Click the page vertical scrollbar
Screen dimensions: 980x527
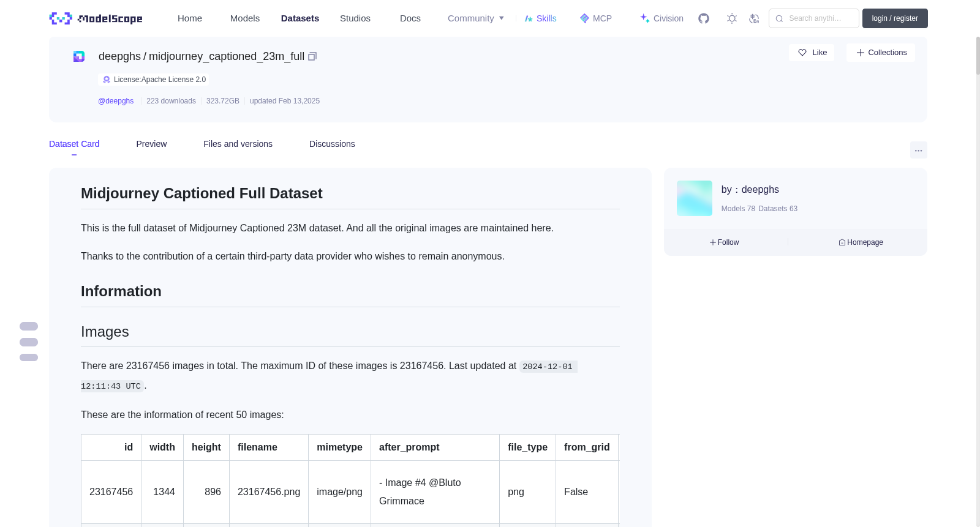978,55
